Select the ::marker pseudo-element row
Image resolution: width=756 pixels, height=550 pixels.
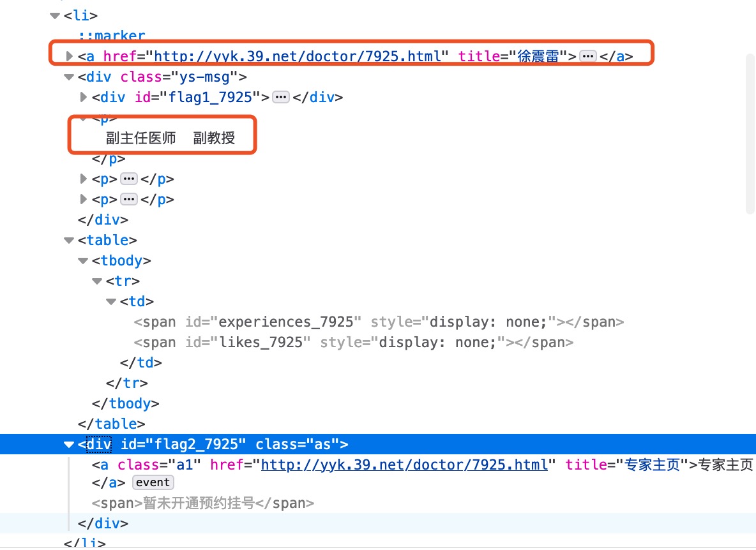pyautogui.click(x=112, y=36)
